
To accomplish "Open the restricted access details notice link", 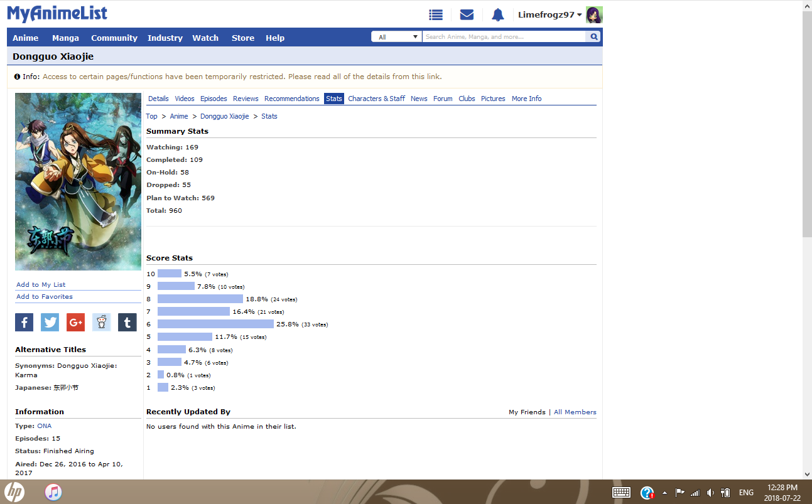I will [x=242, y=77].
